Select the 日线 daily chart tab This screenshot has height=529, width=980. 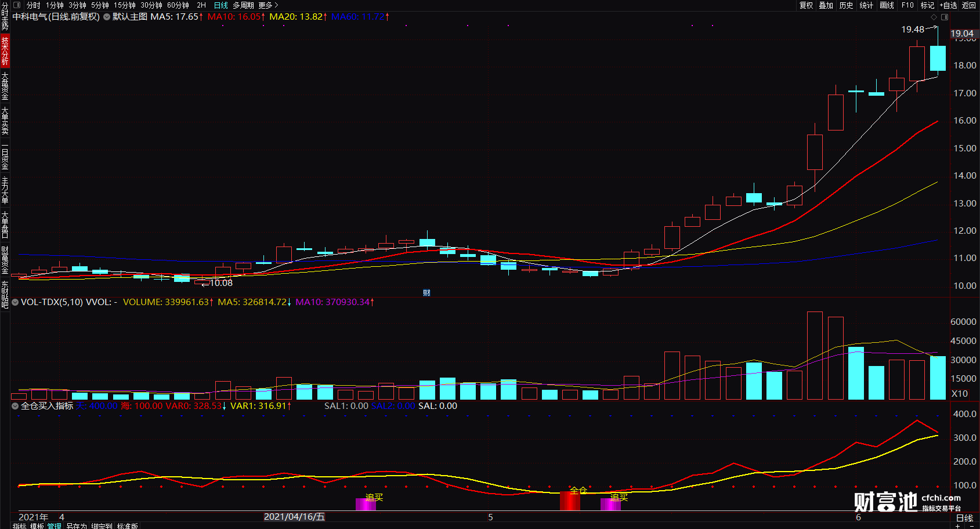(x=221, y=5)
